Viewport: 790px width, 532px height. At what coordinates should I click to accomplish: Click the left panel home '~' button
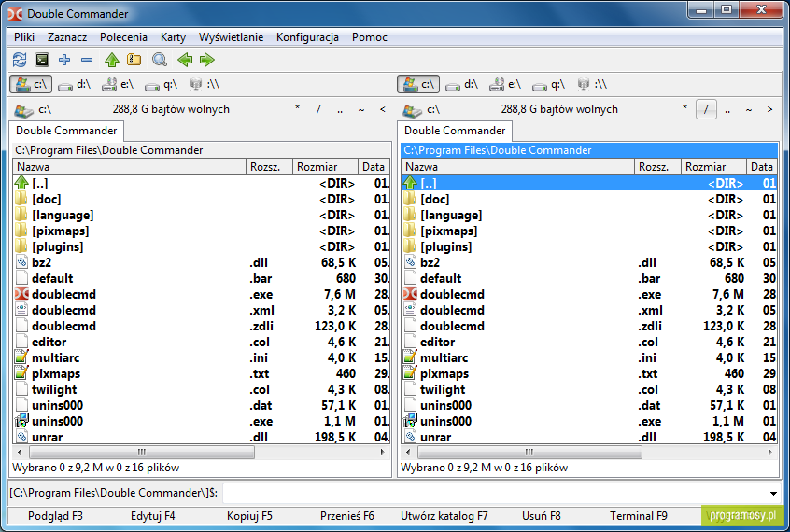coord(361,109)
